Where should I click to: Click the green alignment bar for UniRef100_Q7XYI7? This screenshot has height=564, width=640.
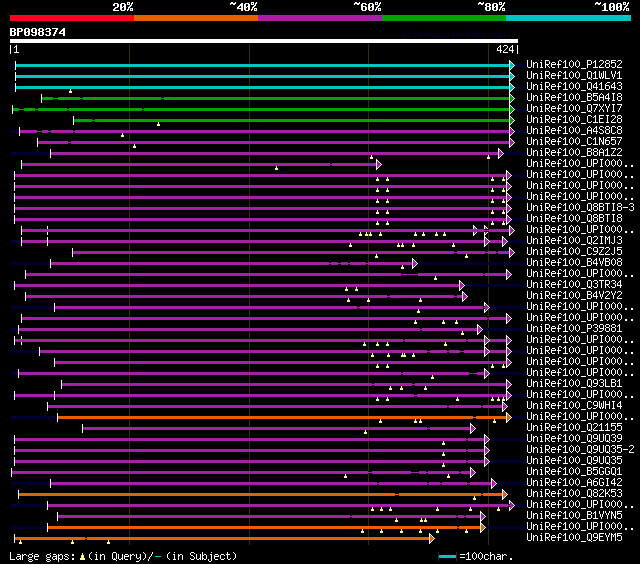pyautogui.click(x=261, y=109)
